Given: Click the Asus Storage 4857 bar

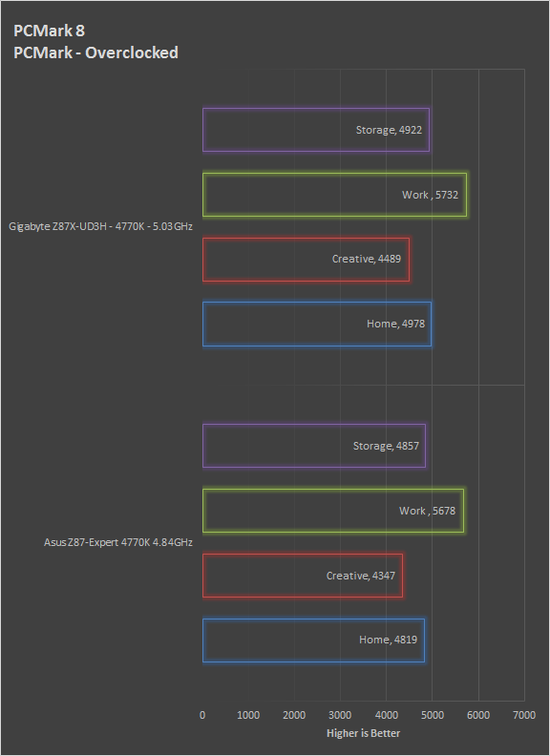Looking at the screenshot, I should 314,446.
